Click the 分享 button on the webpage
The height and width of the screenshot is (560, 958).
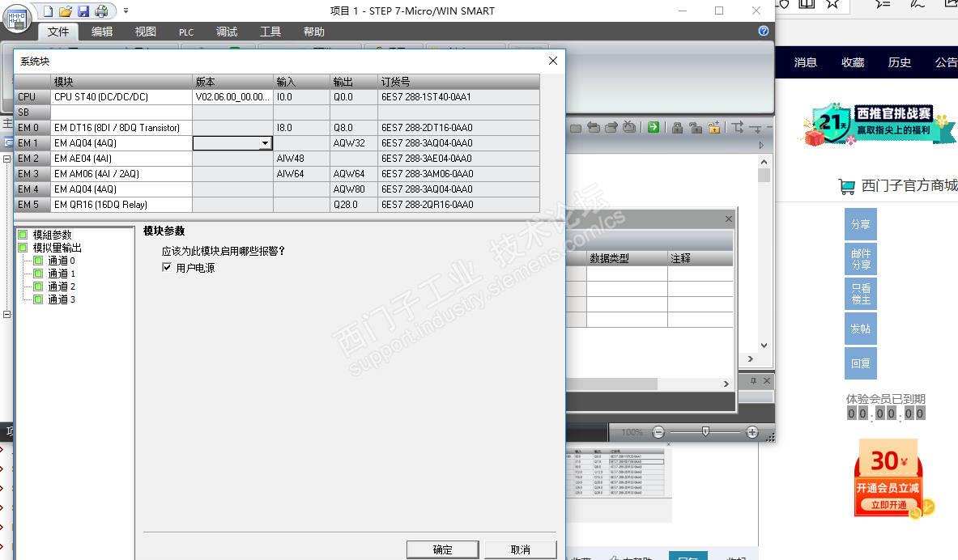(861, 224)
